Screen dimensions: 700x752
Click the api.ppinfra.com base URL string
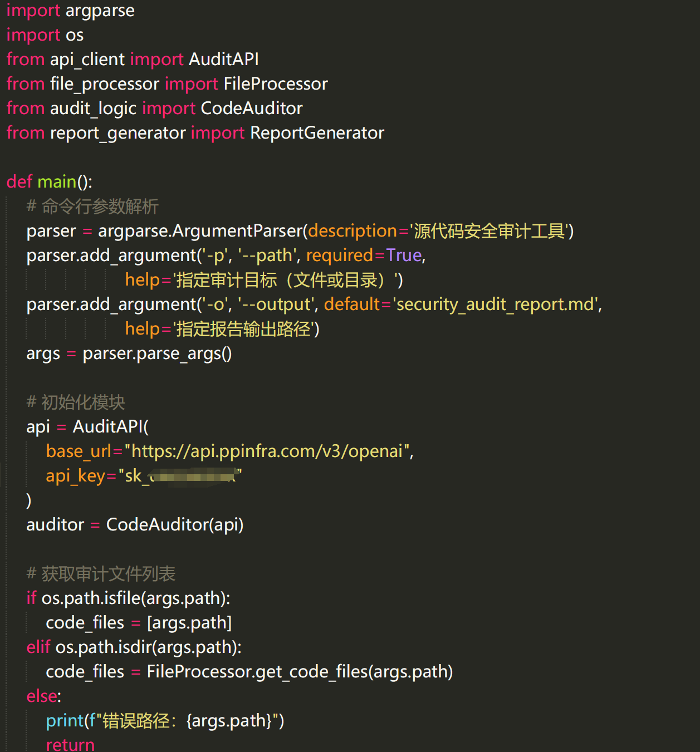pyautogui.click(x=267, y=451)
